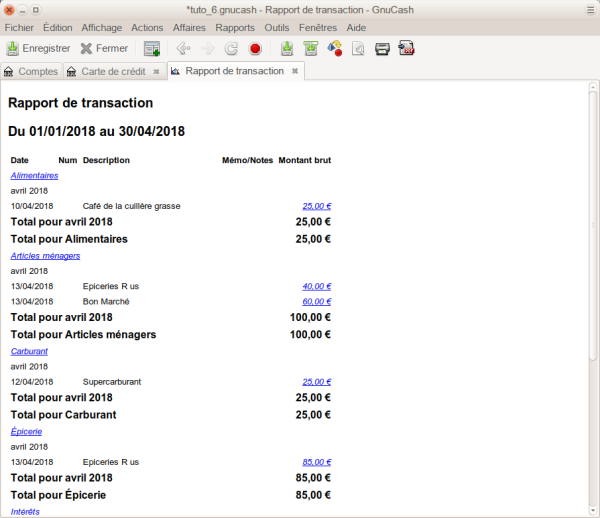Click the vertical scrollbar thumb
Viewport: 600px width, 518px height.
593,226
